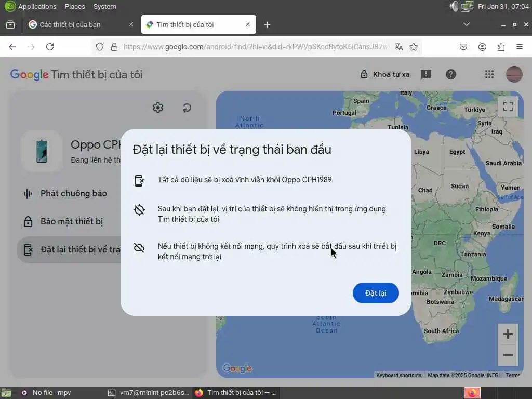The width and height of the screenshot is (532, 399).
Task: Refresh device location with the refresh icon
Action: coord(187,108)
